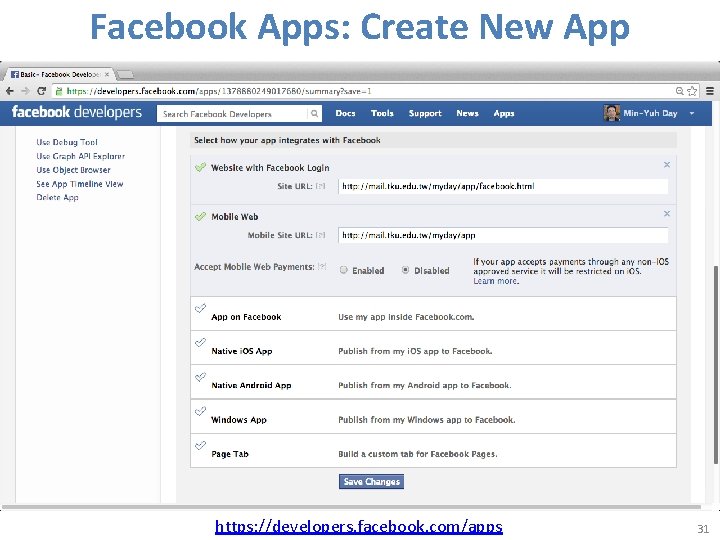Click 'Publish from my iOS app to Facebook.' text
Screen dimensions: 720x540
(415, 351)
